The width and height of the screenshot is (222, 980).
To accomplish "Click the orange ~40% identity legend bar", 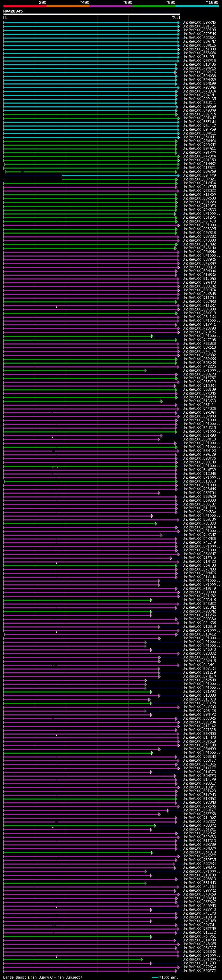I will pyautogui.click(x=68, y=6).
